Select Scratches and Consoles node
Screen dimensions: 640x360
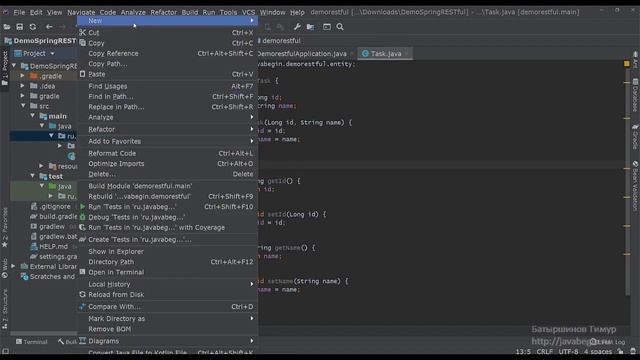[48, 276]
